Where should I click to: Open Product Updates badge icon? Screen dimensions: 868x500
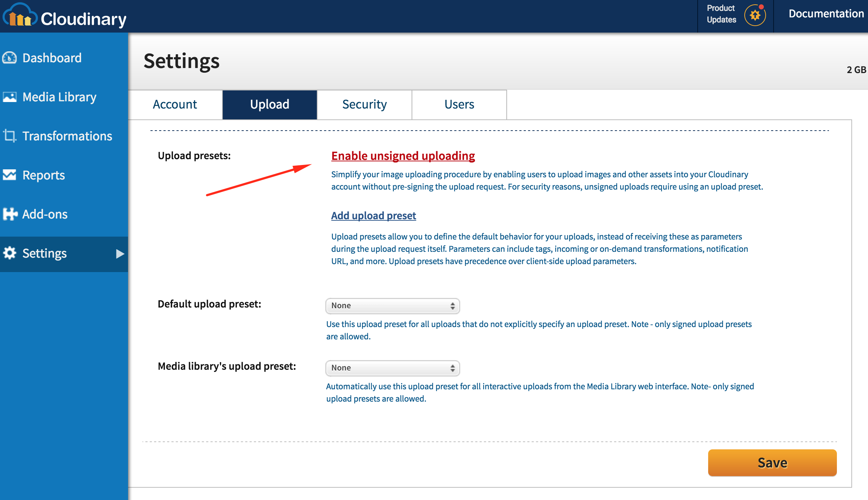[755, 15]
